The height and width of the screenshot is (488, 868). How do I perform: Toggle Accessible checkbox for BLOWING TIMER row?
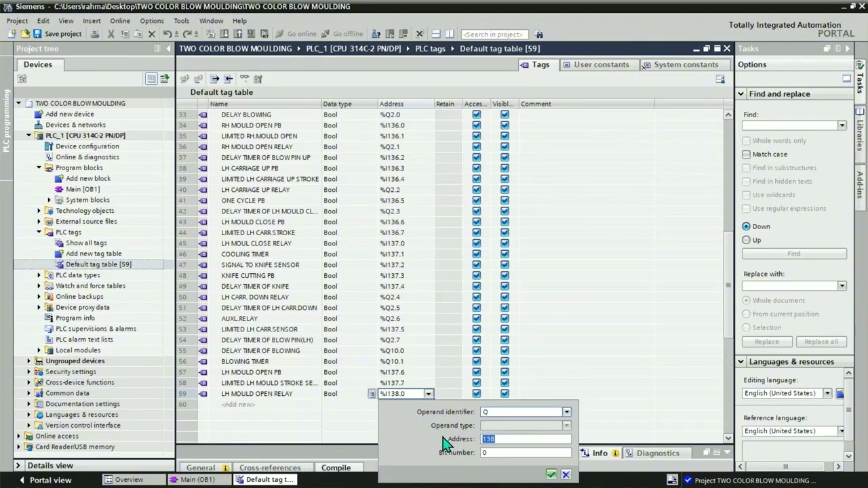click(476, 361)
